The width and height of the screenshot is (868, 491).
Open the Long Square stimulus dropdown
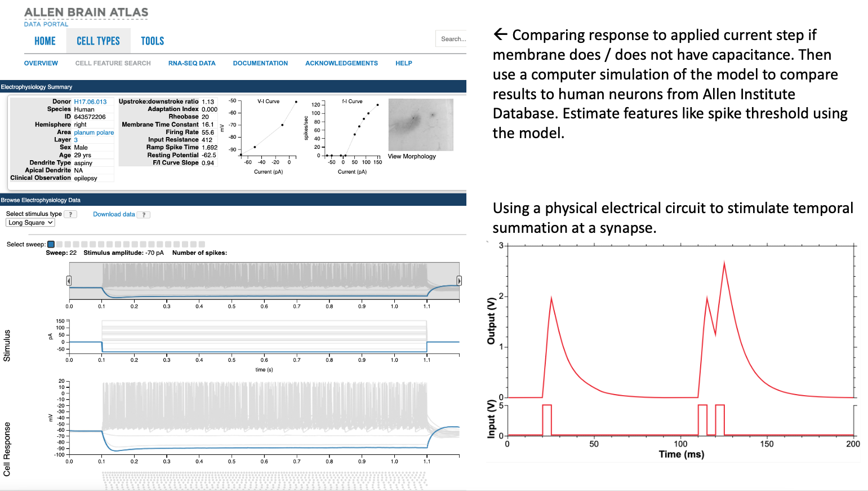tap(30, 223)
